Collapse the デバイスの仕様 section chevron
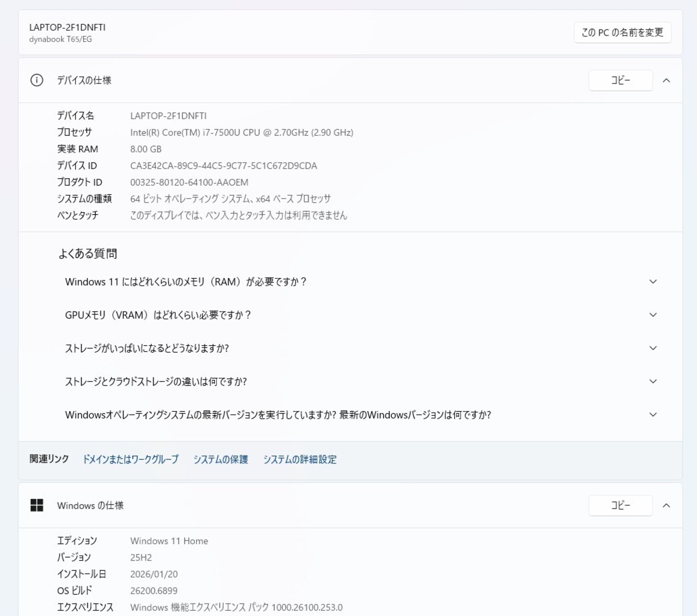The width and height of the screenshot is (697, 616). tap(666, 81)
